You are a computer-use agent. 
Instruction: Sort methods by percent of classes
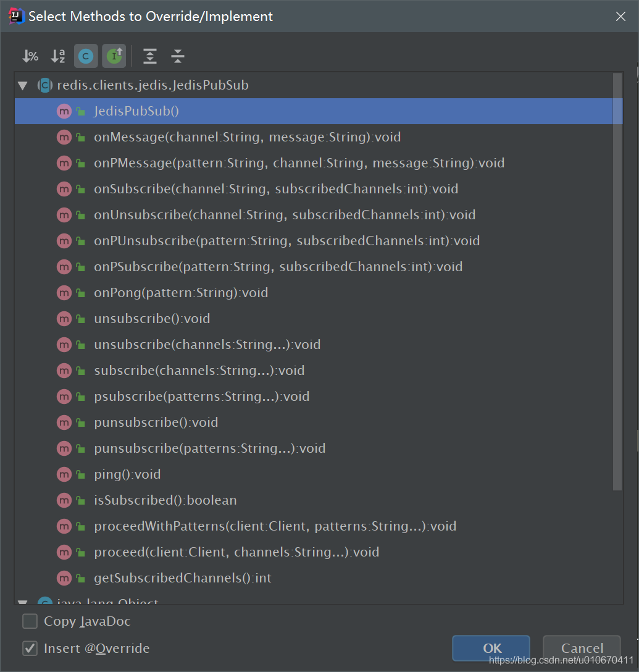point(30,56)
